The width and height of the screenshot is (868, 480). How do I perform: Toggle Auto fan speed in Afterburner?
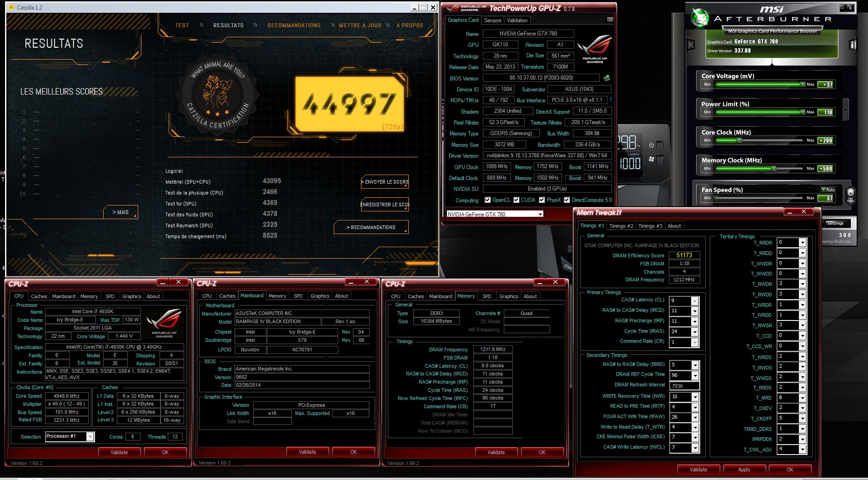pos(828,190)
